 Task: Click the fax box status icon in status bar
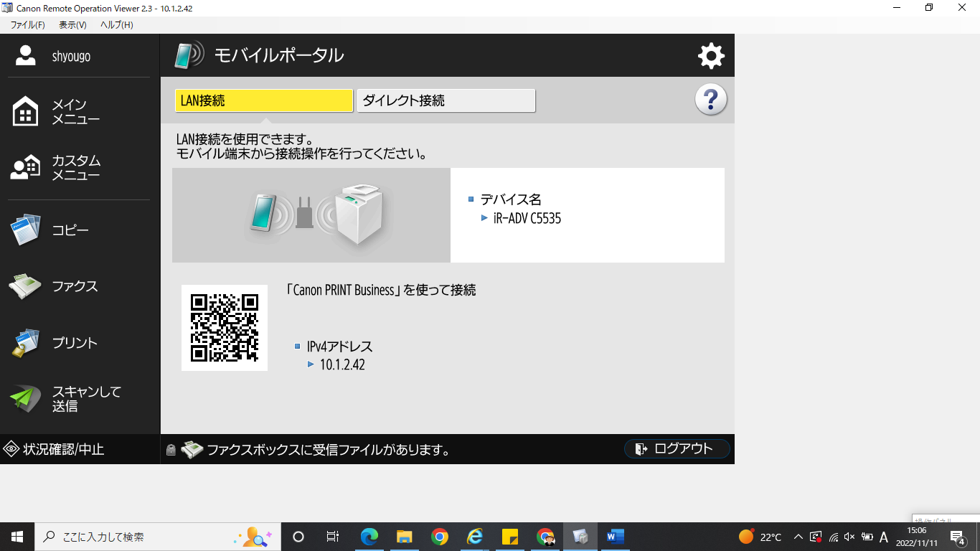(x=192, y=450)
